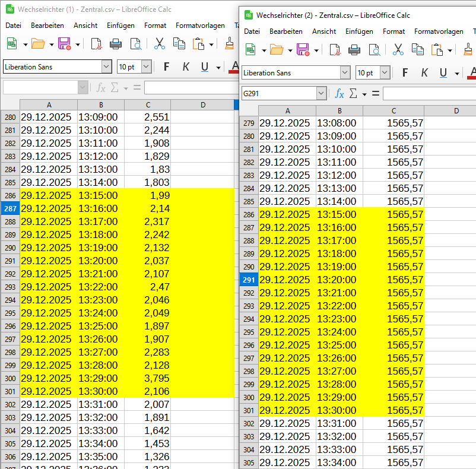Toggle Italic (K) in Wechselrichter (1) window
This screenshot has height=469, width=476.
pyautogui.click(x=186, y=67)
